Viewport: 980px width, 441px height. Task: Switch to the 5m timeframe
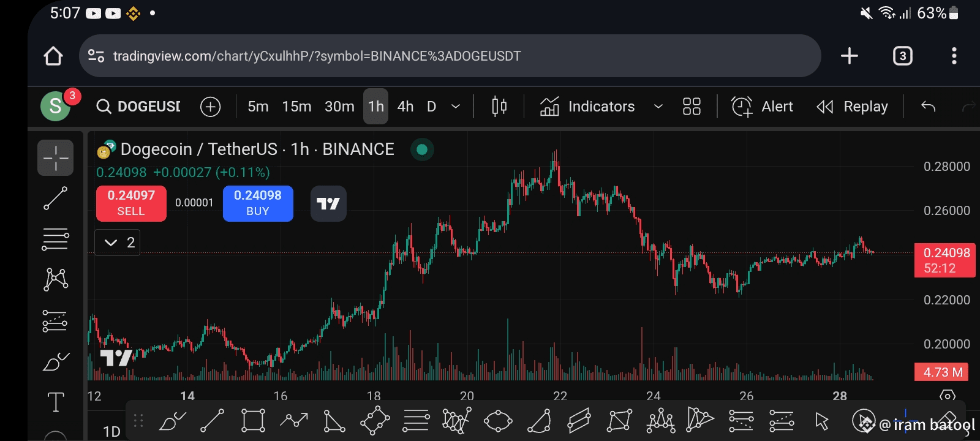click(x=258, y=107)
